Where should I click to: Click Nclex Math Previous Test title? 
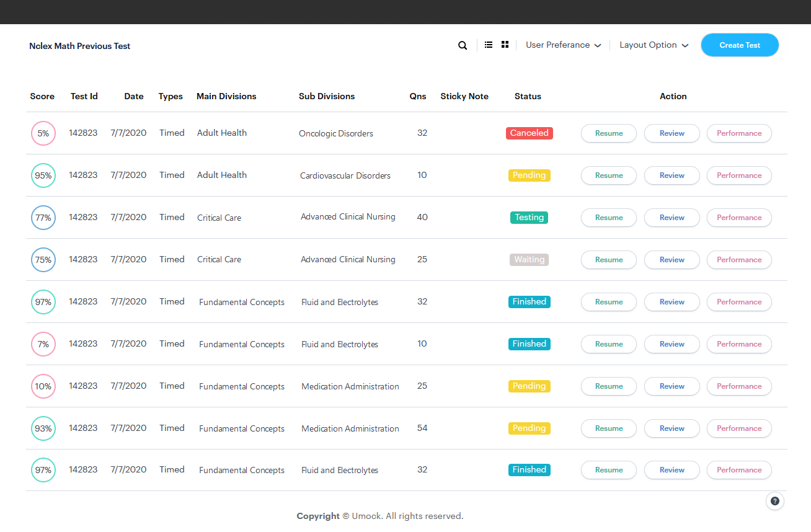(80, 46)
